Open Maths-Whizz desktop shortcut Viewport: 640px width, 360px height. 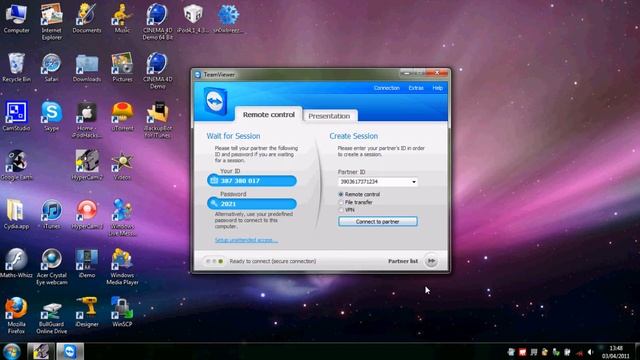(x=16, y=263)
